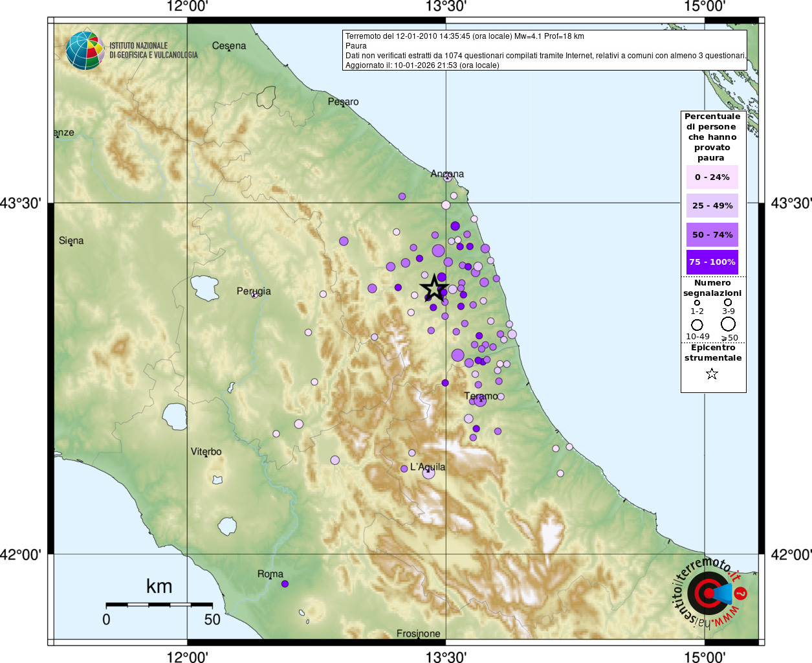The image size is (812, 663).
Task: Click the Numero segnalazioni legend heading
Action: click(x=712, y=288)
